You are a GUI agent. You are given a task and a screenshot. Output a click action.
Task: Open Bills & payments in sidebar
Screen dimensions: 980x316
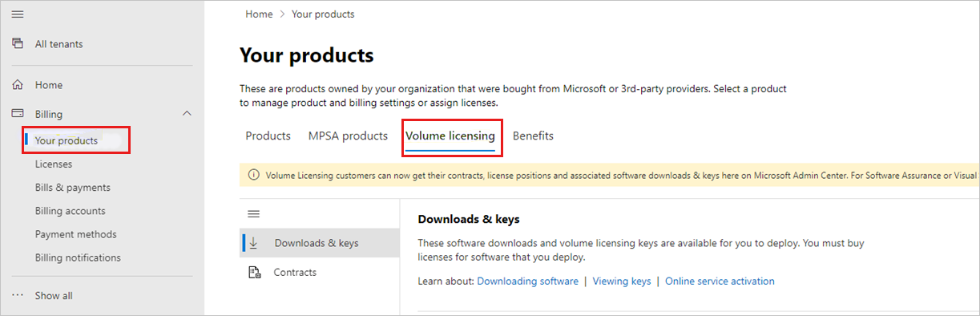point(73,187)
